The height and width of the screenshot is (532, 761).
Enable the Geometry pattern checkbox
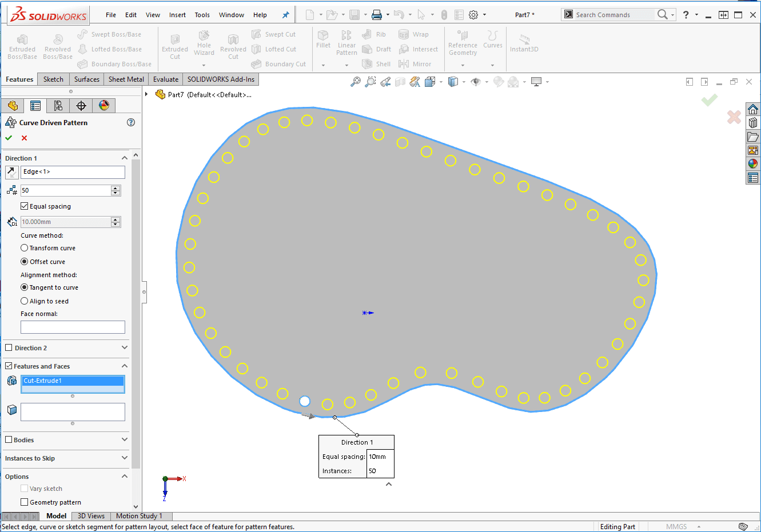(25, 502)
